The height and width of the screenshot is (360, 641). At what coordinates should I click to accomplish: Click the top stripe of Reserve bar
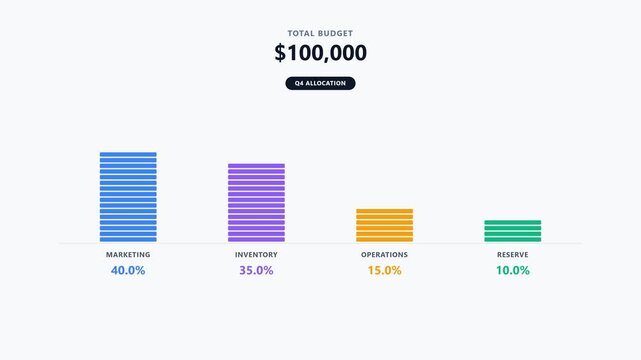tap(513, 222)
